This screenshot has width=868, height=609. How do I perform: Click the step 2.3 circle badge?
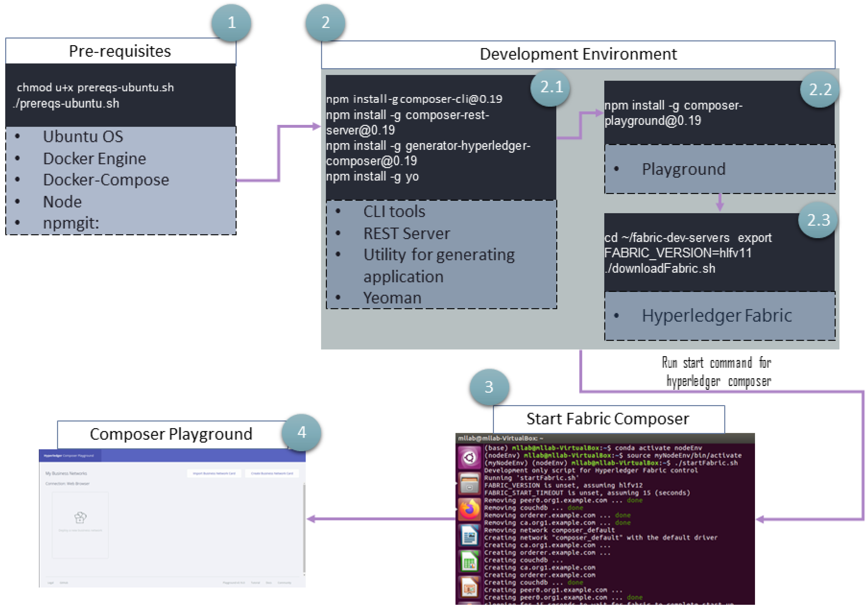[818, 220]
